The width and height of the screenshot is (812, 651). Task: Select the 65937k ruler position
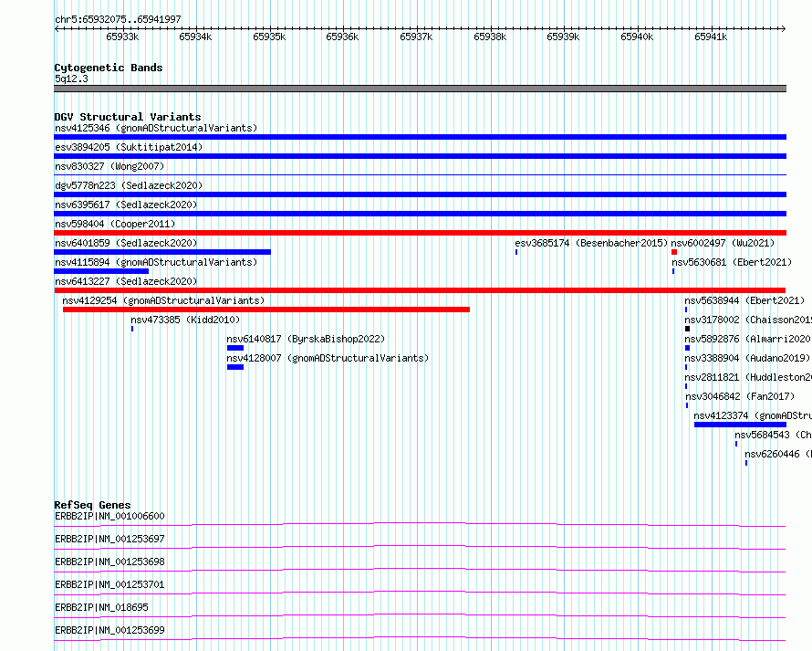coord(416,37)
